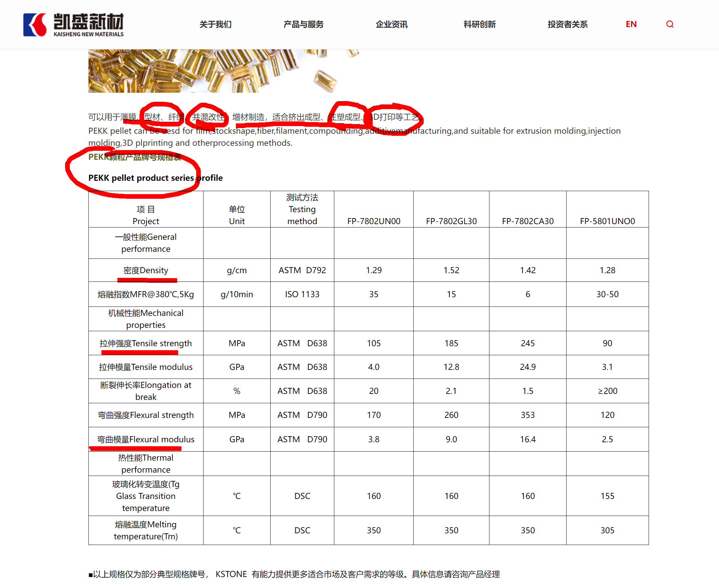Image resolution: width=719 pixels, height=588 pixels.
Task: Click tensile strength value 245
Action: click(x=528, y=344)
